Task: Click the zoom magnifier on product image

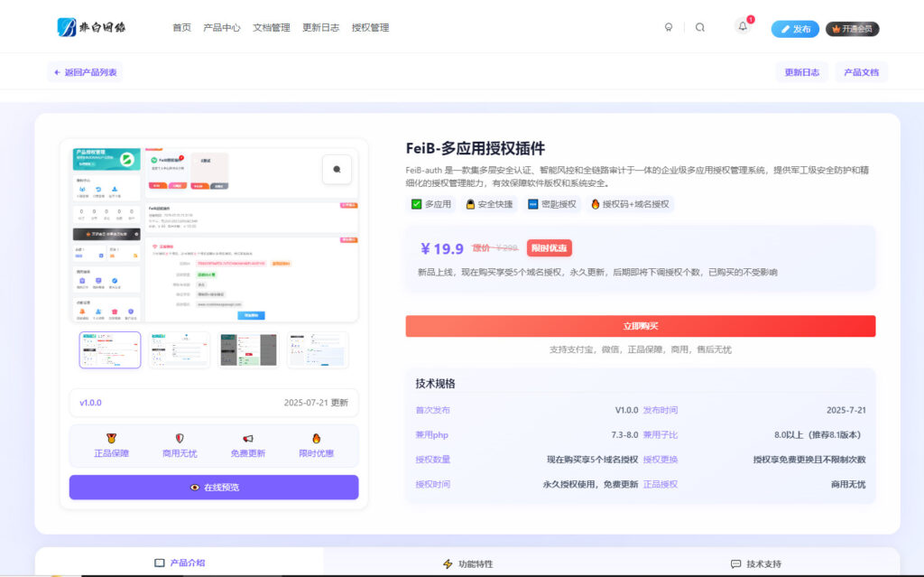Action: 337,170
